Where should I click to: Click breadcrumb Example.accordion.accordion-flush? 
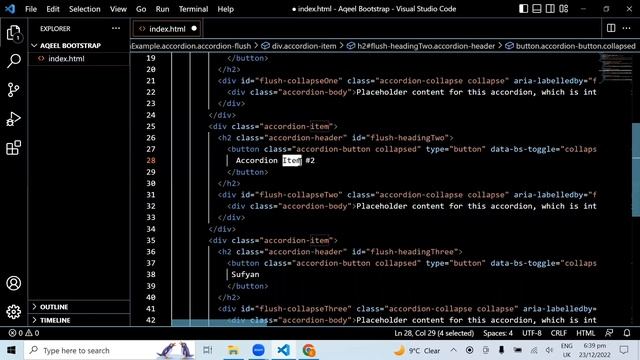coord(191,46)
